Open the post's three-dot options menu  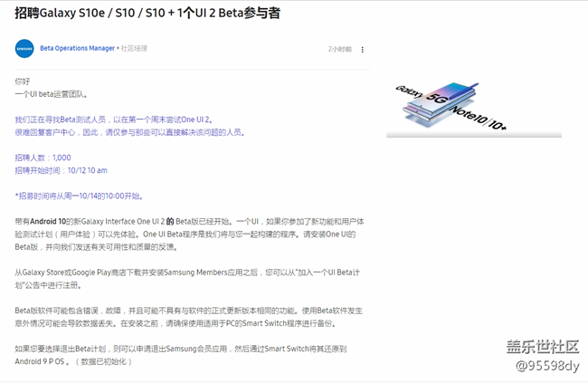pyautogui.click(x=362, y=50)
